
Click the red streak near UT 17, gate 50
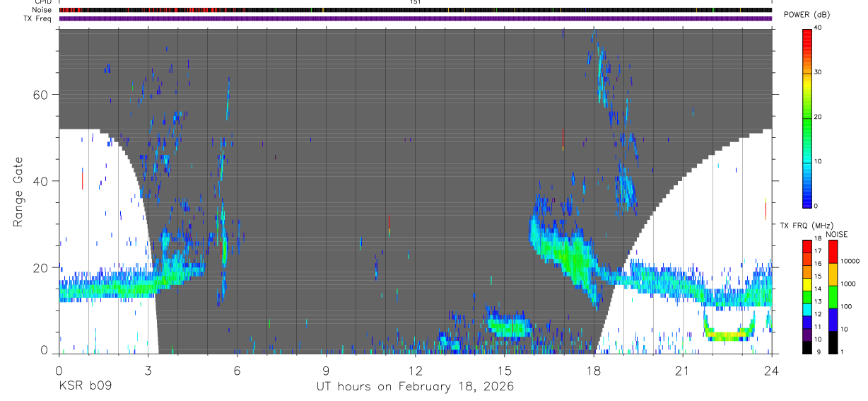tap(563, 139)
